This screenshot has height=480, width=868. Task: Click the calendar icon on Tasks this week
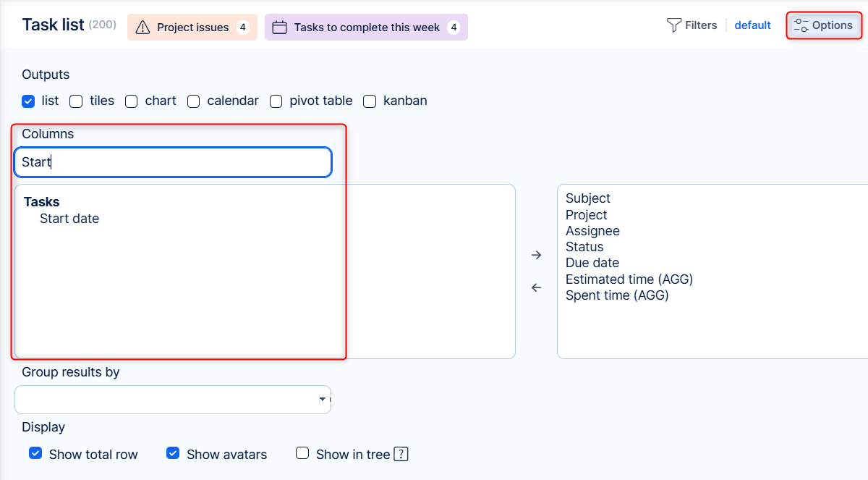279,28
